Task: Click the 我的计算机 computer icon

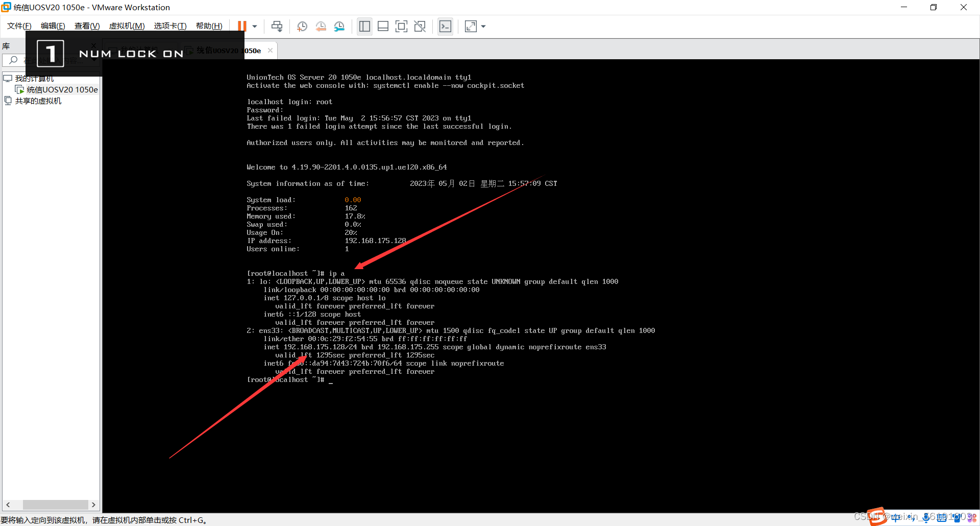Action: tap(8, 78)
